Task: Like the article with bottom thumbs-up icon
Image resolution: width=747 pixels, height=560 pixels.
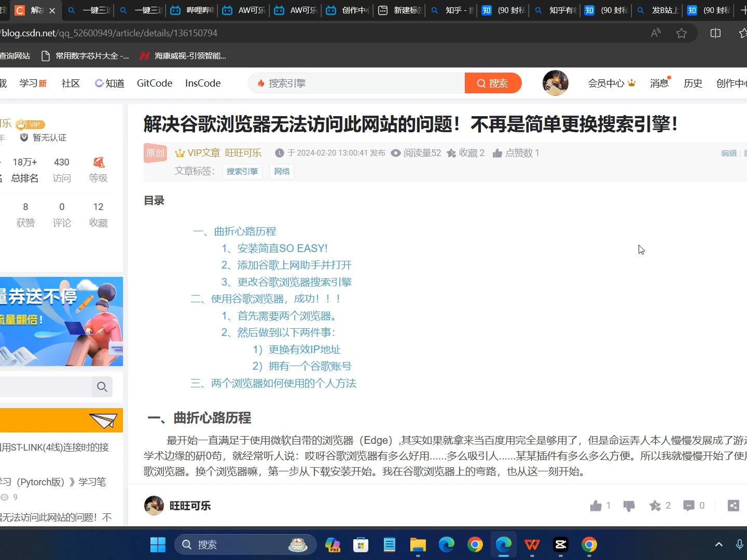Action: point(596,506)
